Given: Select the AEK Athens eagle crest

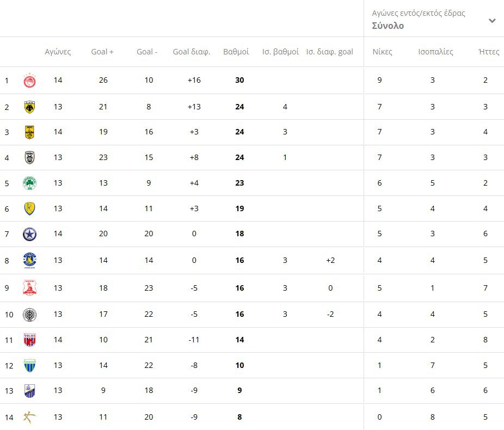Looking at the screenshot, I should (29, 107).
